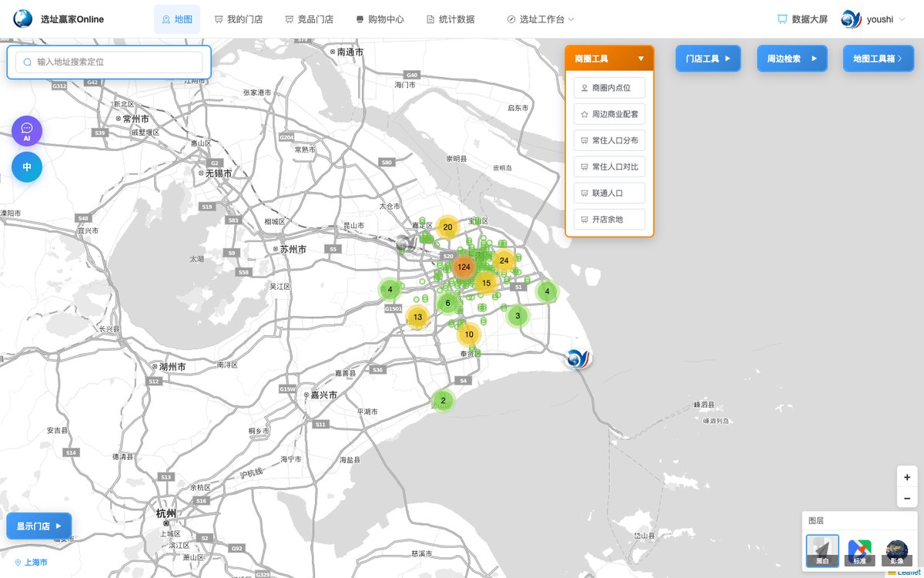Switch to 影像 satellite layer
924x578 pixels.
[896, 552]
